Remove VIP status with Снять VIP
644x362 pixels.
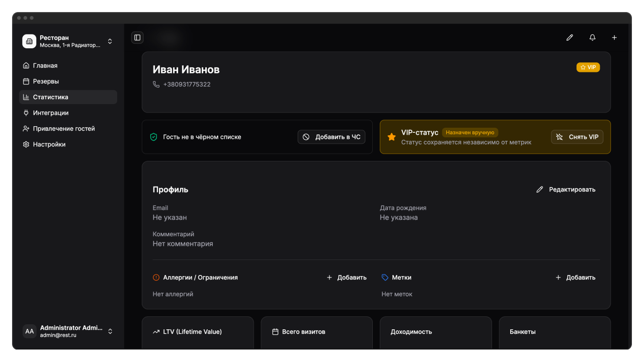pos(577,137)
